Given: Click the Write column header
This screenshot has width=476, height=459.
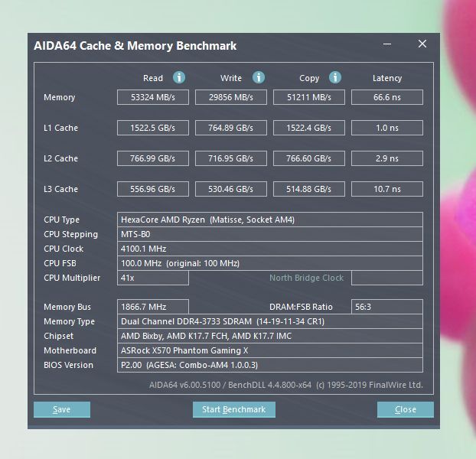Looking at the screenshot, I should tap(231, 78).
